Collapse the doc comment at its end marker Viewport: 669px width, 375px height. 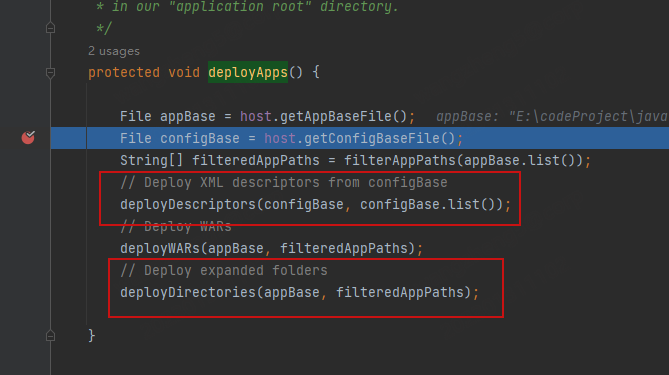[50, 28]
